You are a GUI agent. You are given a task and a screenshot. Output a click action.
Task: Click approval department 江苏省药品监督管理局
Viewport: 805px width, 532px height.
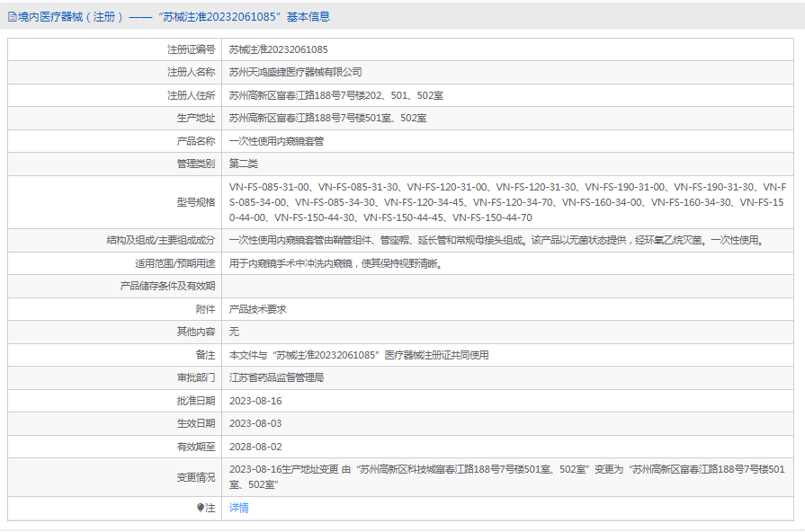(x=276, y=377)
